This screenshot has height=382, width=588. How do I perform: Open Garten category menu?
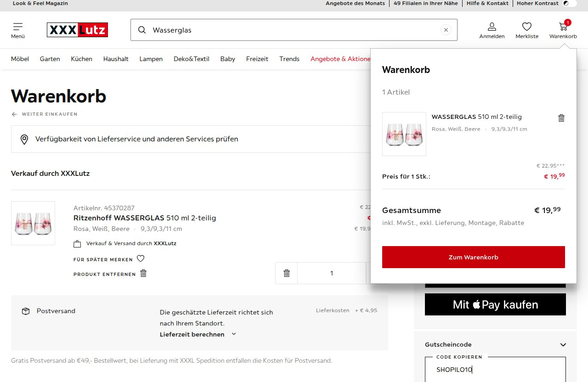(50, 59)
